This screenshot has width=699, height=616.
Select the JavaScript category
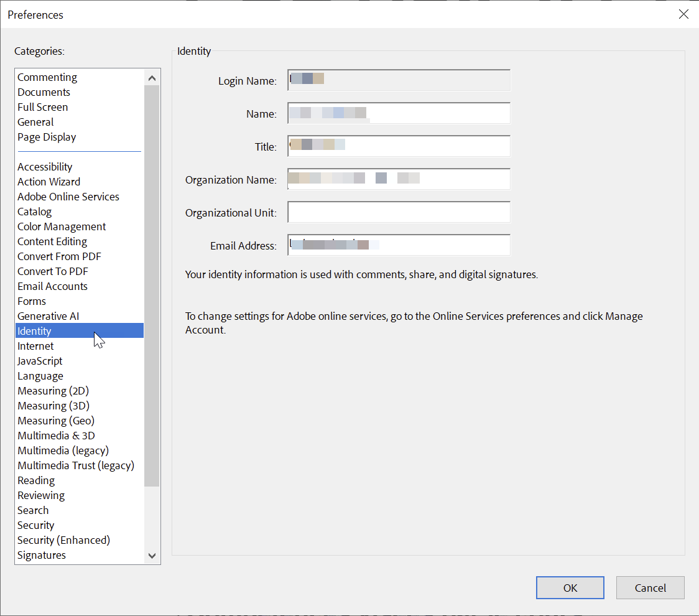40,361
